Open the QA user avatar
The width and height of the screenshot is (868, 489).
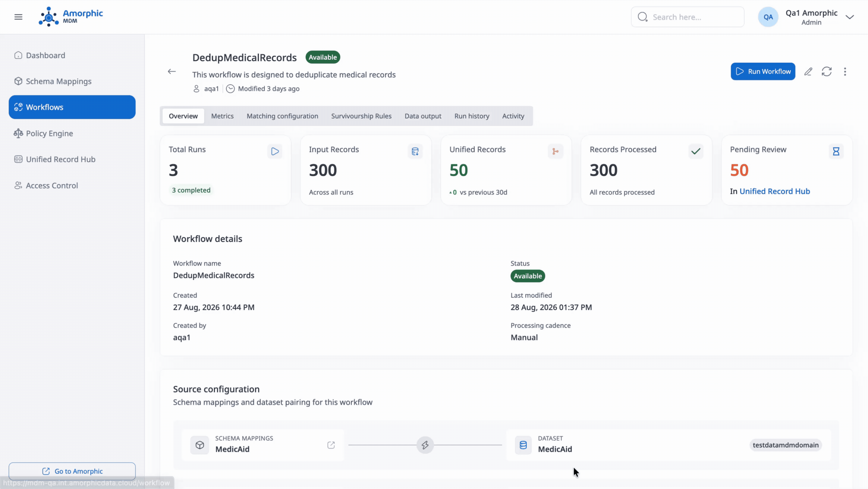[768, 17]
